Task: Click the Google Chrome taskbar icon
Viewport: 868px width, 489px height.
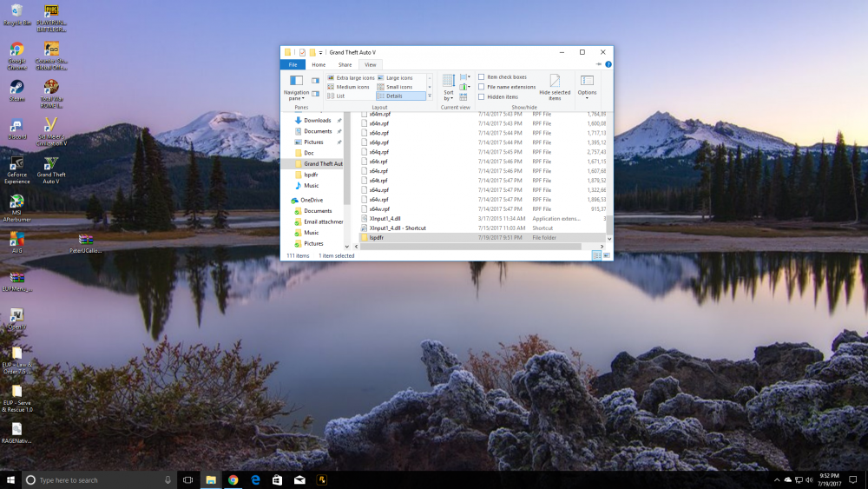Action: click(x=233, y=479)
